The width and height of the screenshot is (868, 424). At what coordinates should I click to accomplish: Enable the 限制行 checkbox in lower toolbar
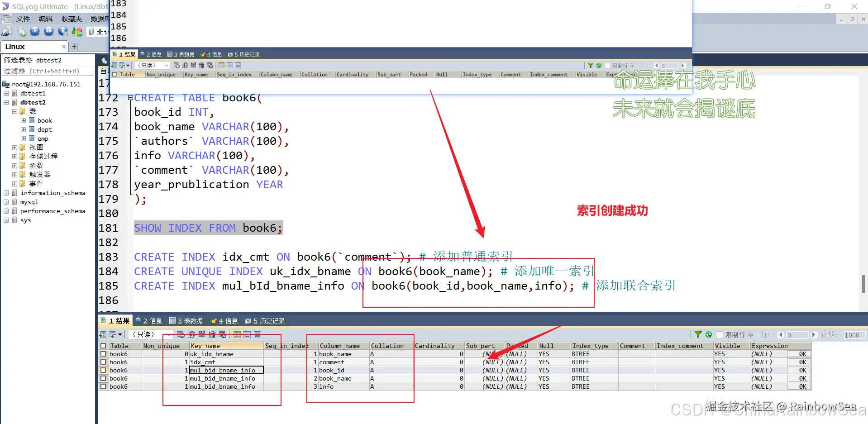point(720,335)
